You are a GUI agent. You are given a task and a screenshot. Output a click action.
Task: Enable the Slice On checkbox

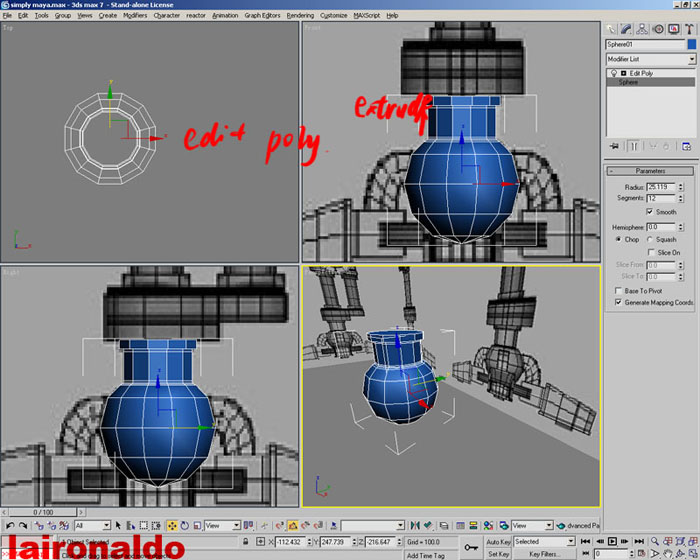651,252
